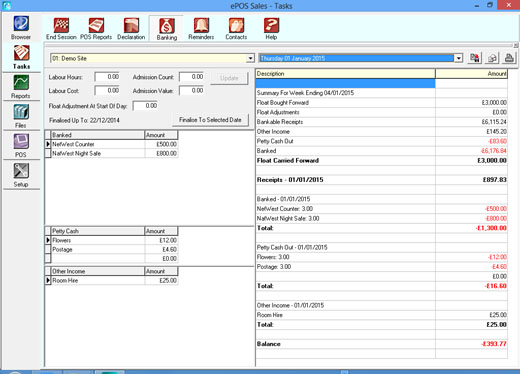The image size is (520, 374).
Task: Click the Banked column header
Action: tap(98, 135)
